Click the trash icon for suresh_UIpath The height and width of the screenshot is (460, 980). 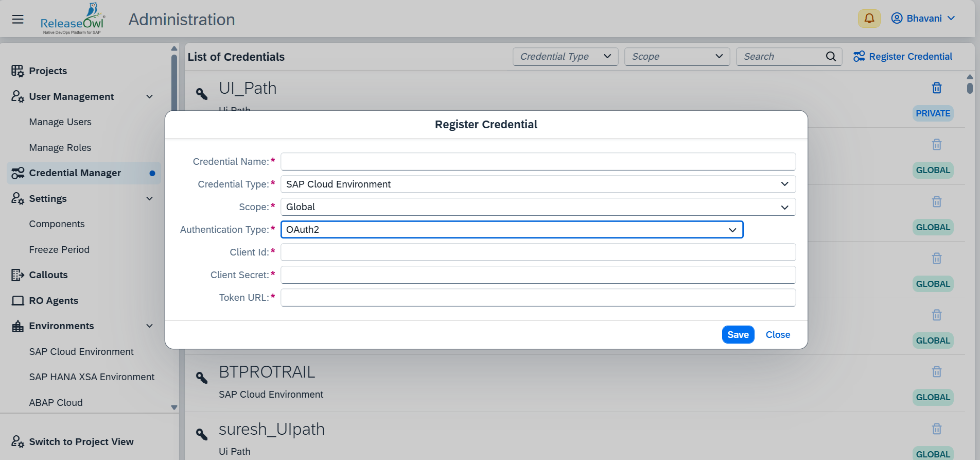(937, 429)
